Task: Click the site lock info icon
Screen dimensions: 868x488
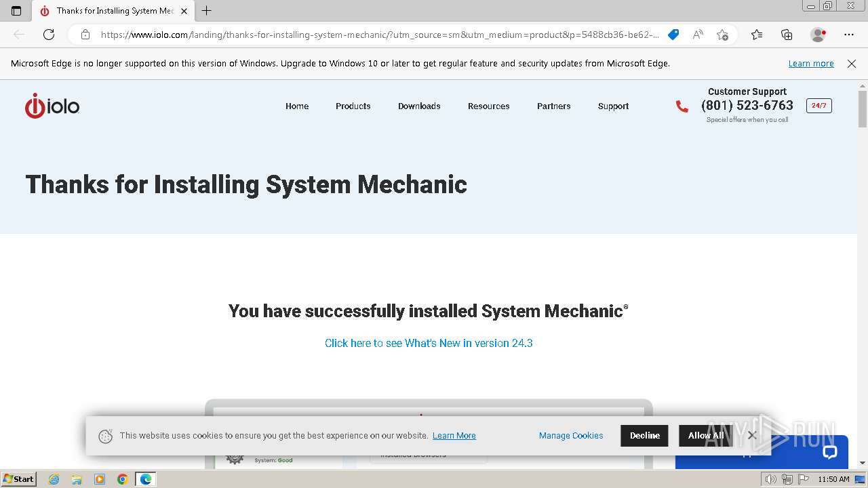Action: point(85,35)
